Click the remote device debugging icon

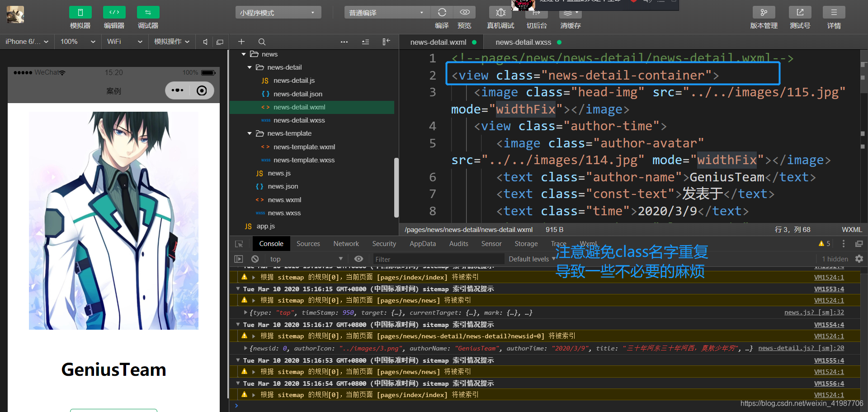click(500, 12)
